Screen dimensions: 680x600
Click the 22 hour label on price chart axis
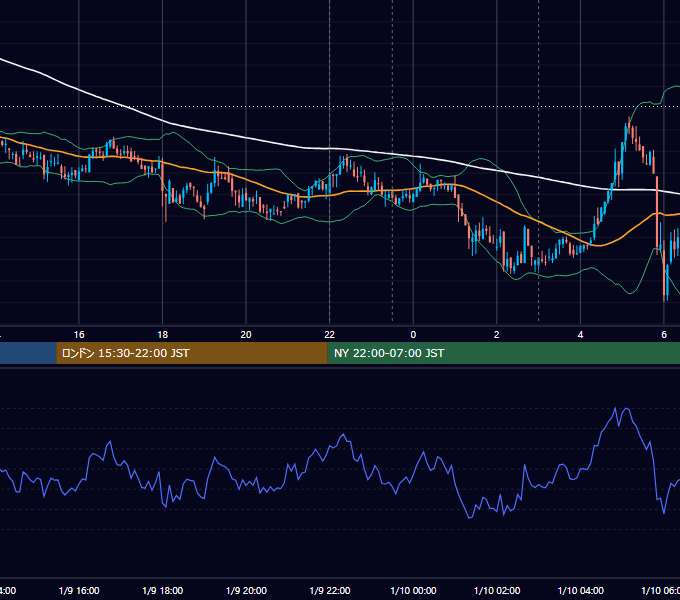pyautogui.click(x=330, y=335)
